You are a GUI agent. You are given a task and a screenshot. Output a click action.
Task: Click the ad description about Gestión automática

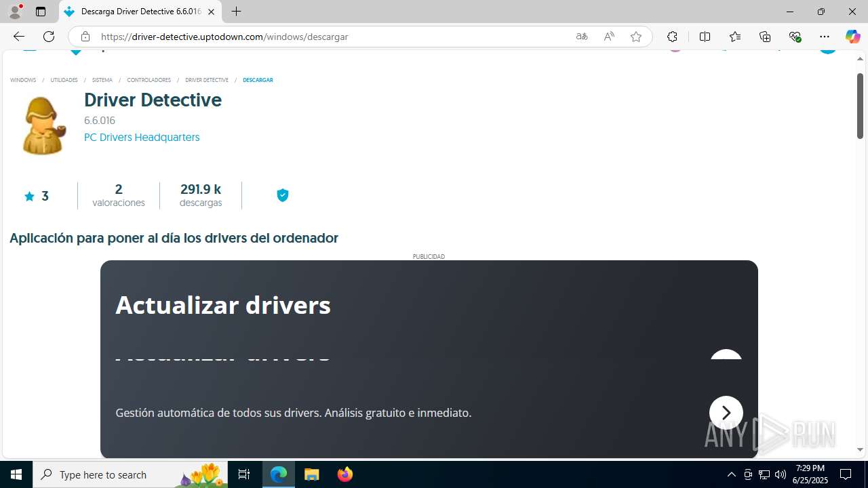point(293,413)
